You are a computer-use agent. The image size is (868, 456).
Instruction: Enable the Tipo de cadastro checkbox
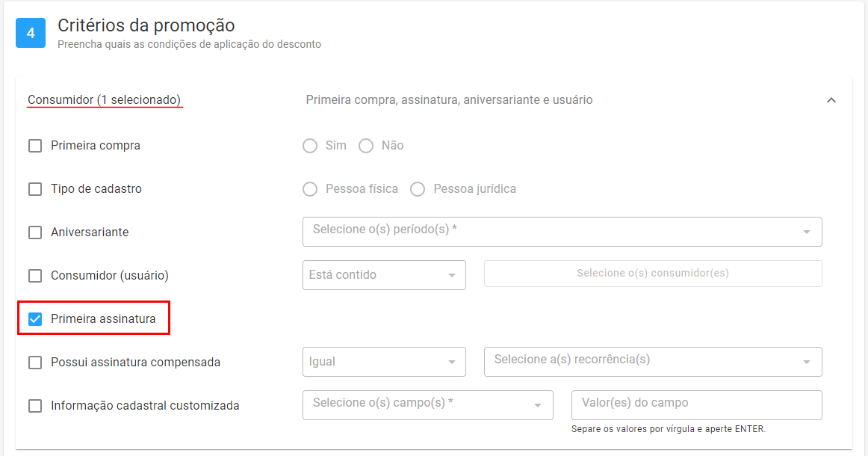35,189
